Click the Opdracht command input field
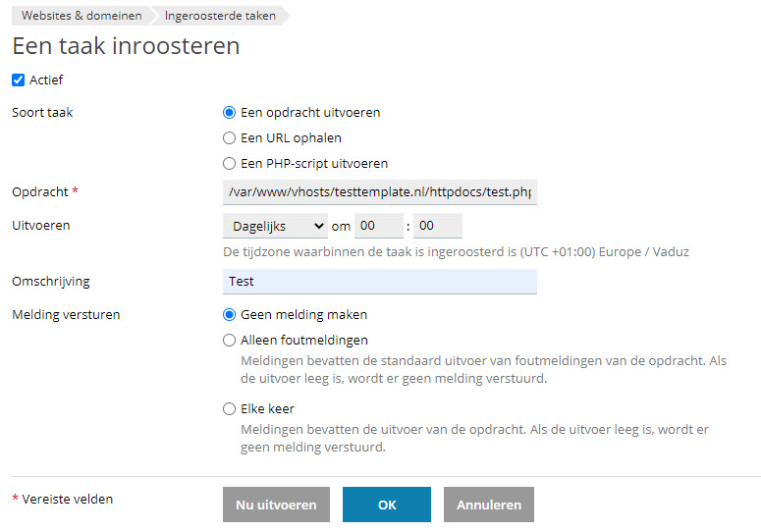Screen dimensions: 761x532 coord(380,192)
